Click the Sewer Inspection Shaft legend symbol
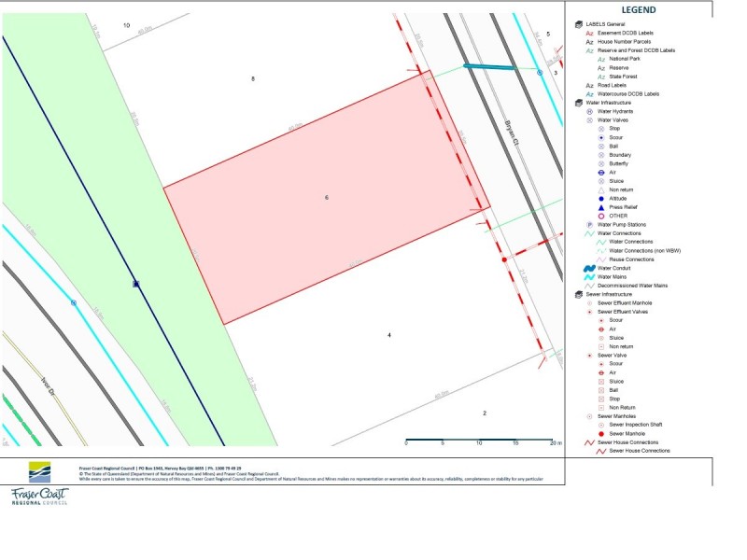Viewport: 747px width, 560px height. coord(601,426)
